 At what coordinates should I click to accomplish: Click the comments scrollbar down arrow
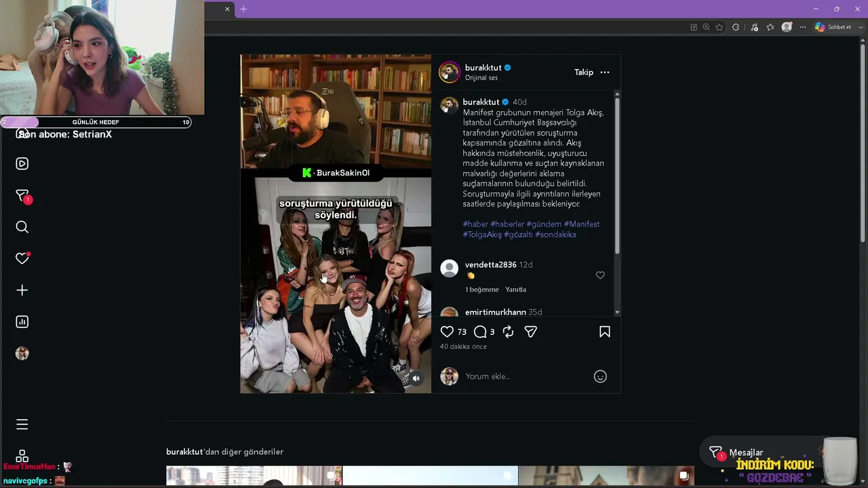coord(617,312)
